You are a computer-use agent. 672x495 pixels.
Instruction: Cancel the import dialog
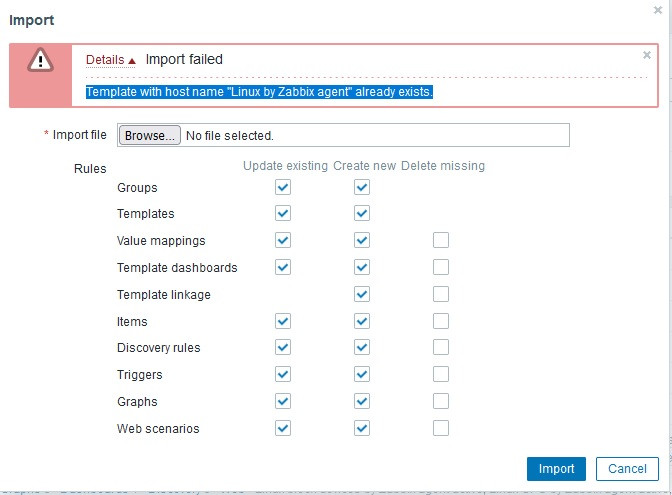[627, 468]
